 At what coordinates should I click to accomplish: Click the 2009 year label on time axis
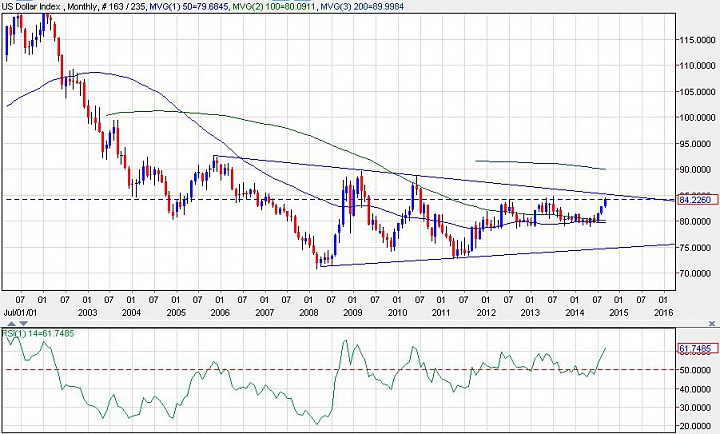[353, 313]
